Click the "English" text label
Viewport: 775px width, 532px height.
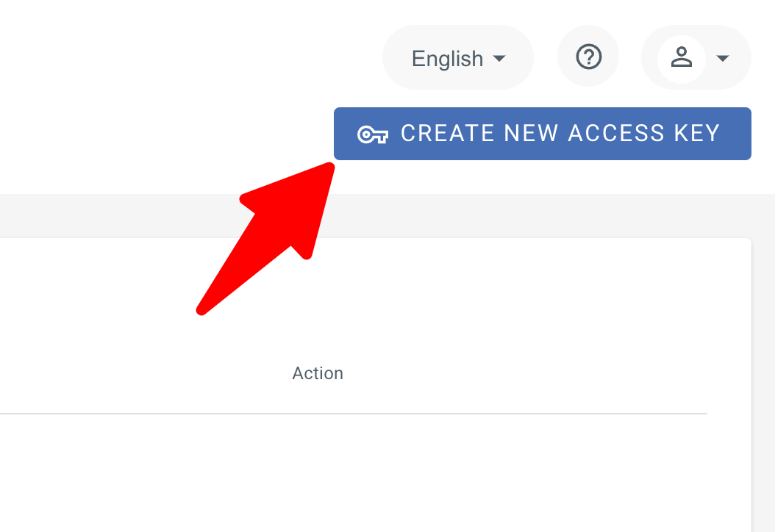(x=447, y=59)
